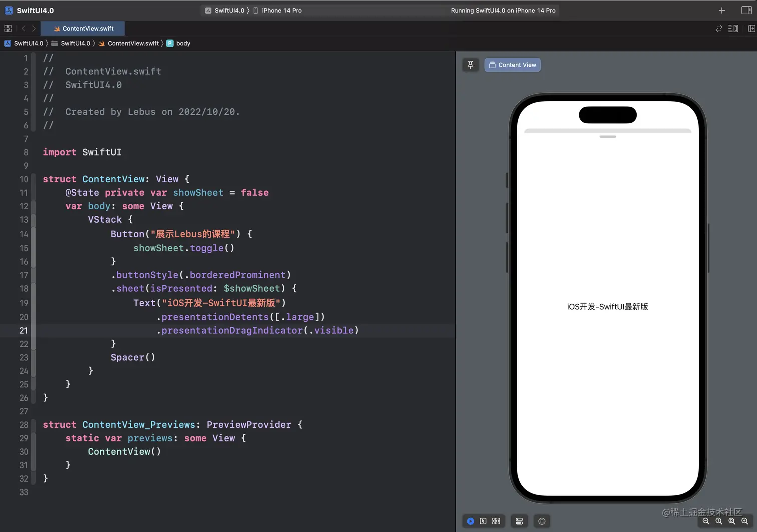Select the ContentView.swift editor tab

click(83, 29)
